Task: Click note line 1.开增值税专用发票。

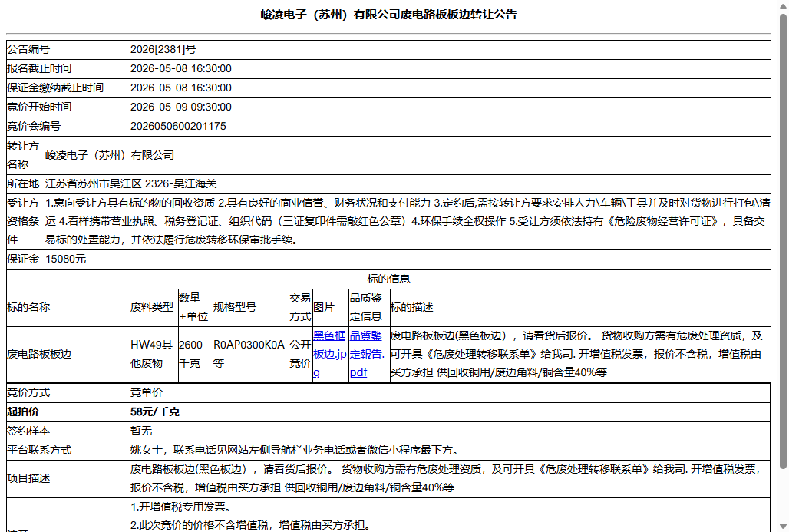Action: point(180,507)
